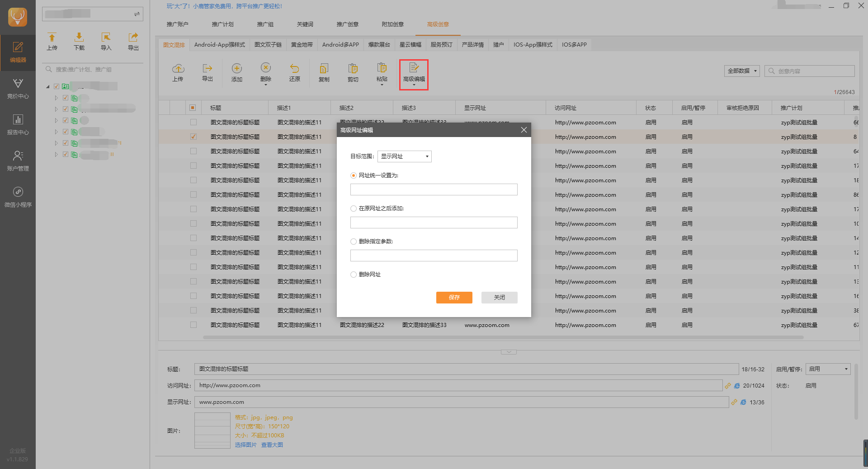
Task: Select the Android-App强样式 sub-tab
Action: 220,45
